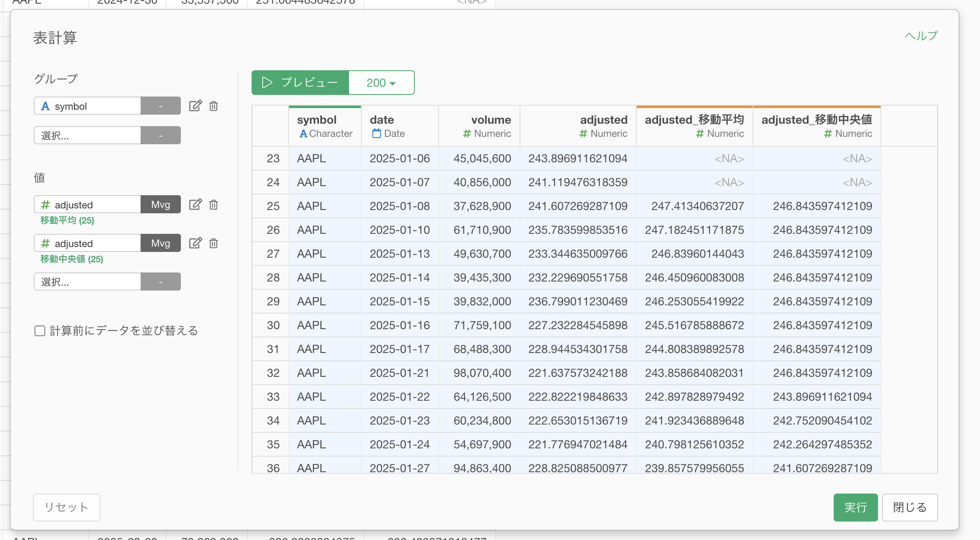The height and width of the screenshot is (540, 980).
Task: Open empty 選択... group column selector
Action: pyautogui.click(x=88, y=135)
